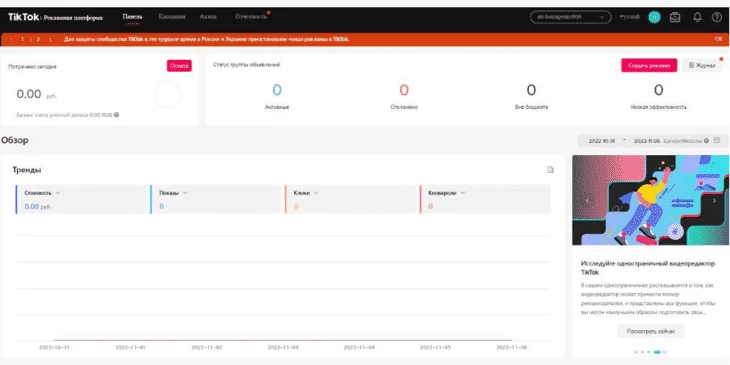Switch to the Кампания tab
Image resolution: width=730 pixels, height=365 pixels.
172,17
